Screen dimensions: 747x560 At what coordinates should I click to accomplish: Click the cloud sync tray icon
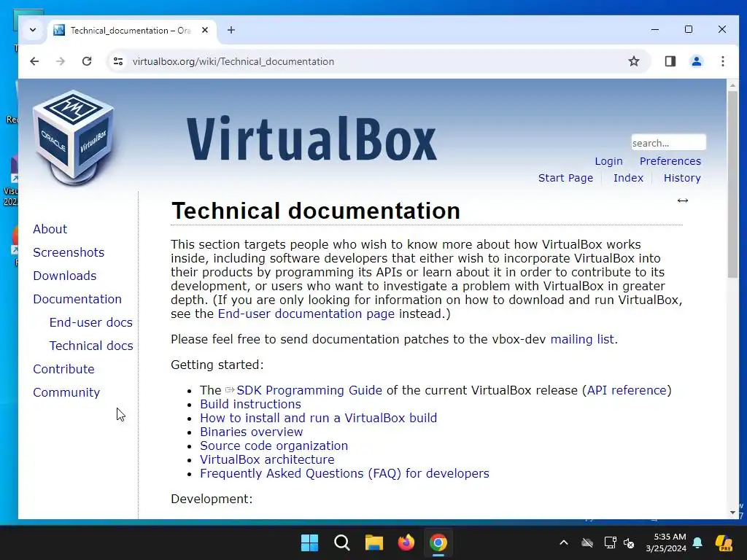tap(587, 542)
